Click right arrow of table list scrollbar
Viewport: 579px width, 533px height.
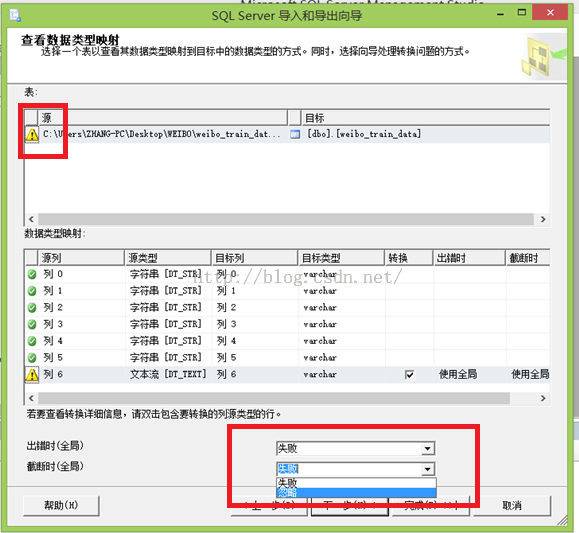pyautogui.click(x=543, y=219)
